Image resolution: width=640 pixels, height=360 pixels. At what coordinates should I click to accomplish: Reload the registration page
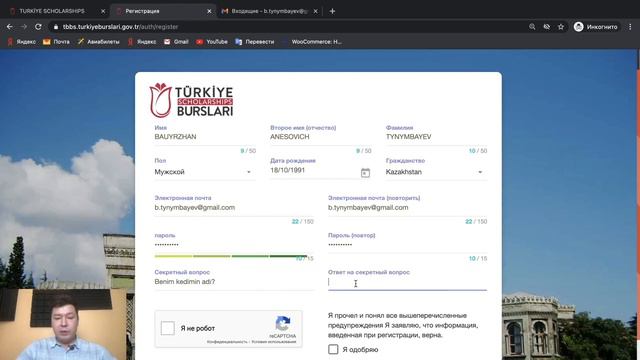point(38,27)
